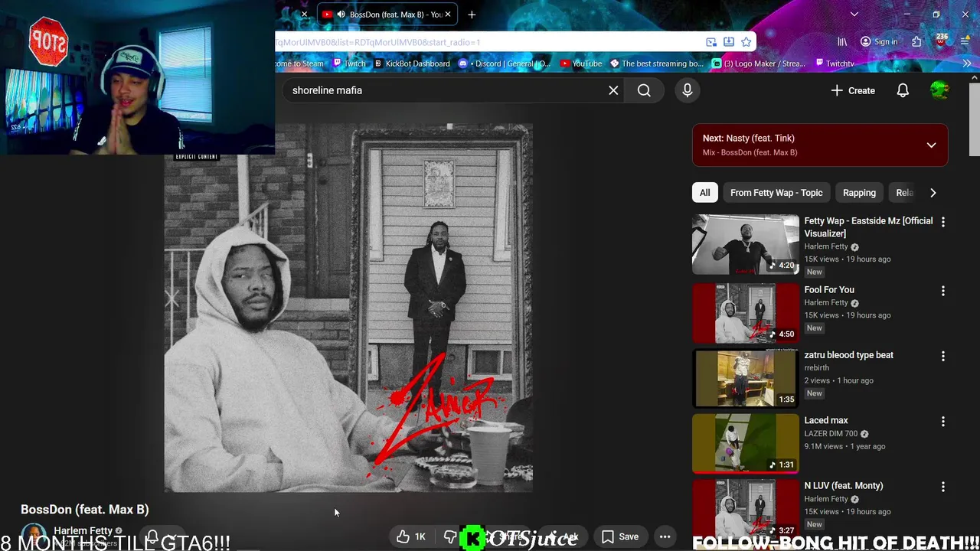
Task: Click the Eastside Mz 4:20 thumbnail
Action: (x=746, y=244)
